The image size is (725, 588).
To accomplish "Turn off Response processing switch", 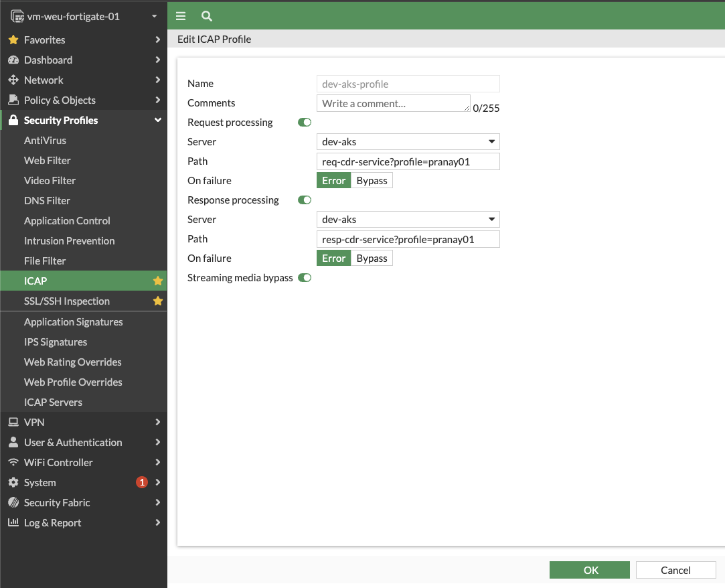I will tap(305, 200).
